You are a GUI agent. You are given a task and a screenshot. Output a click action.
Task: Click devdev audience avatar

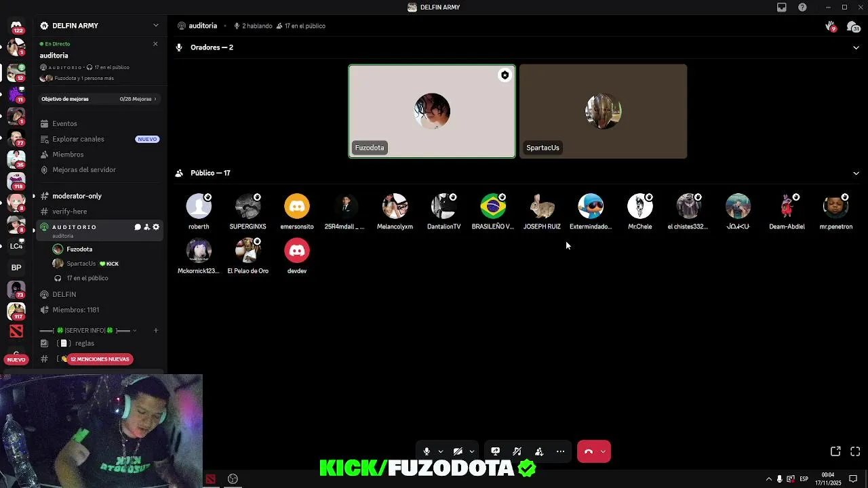[x=297, y=251]
